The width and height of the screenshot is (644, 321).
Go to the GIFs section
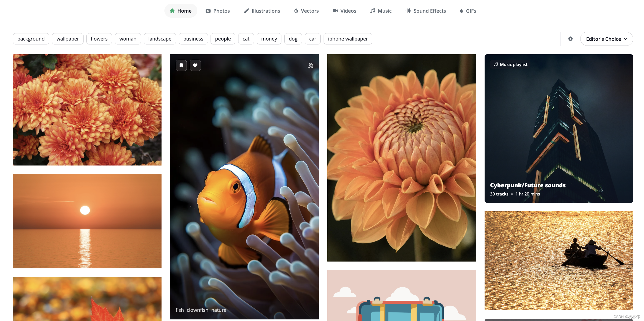(x=468, y=11)
